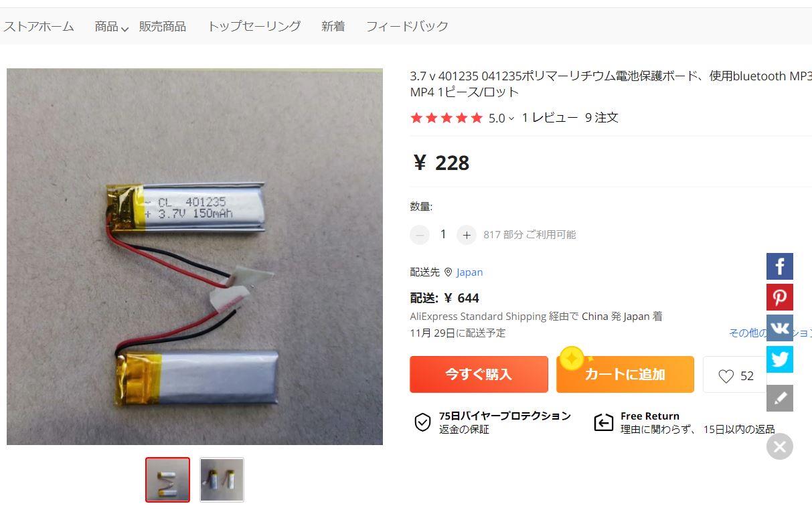Decrease quantity with minus button
Image resolution: width=812 pixels, height=520 pixels.
point(420,235)
